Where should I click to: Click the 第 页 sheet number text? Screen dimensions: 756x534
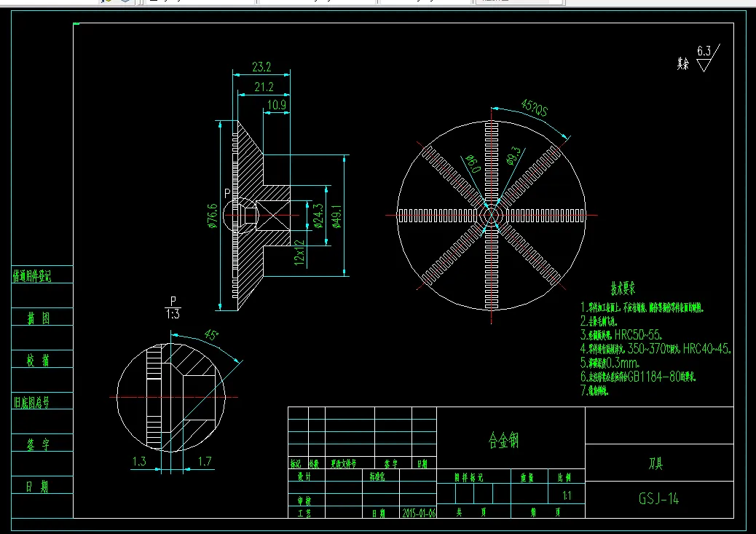546,512
